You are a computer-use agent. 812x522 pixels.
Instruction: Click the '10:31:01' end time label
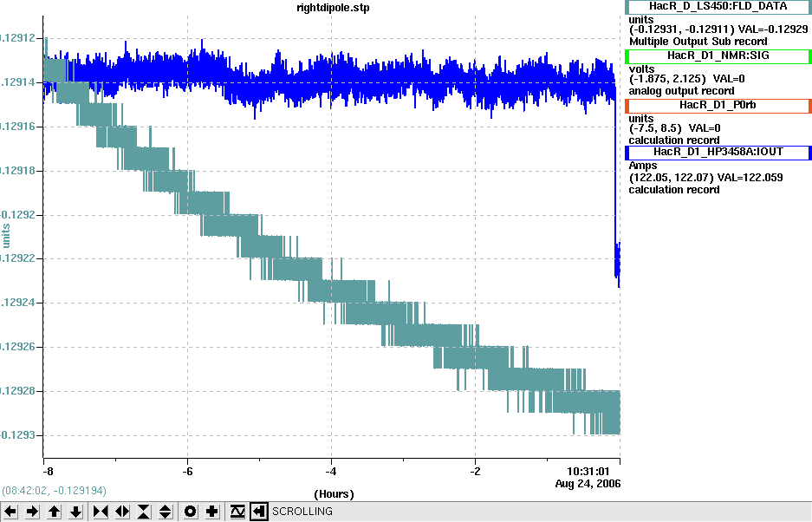click(588, 471)
